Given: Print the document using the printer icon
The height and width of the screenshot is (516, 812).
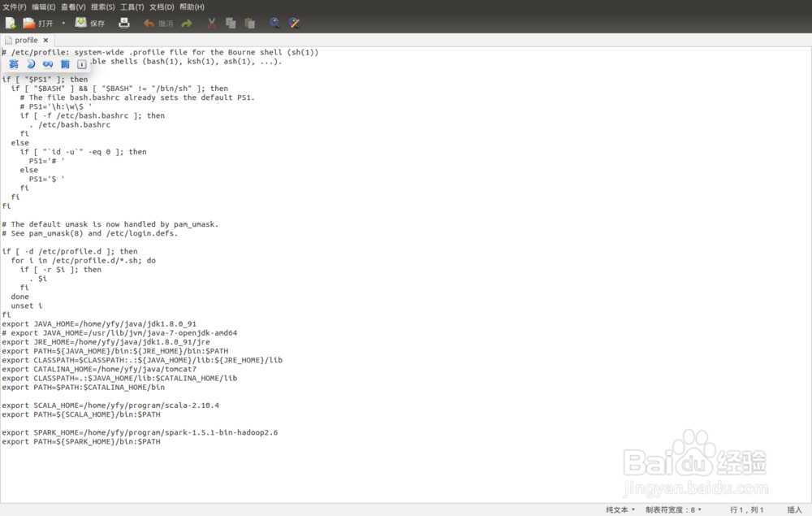Looking at the screenshot, I should pyautogui.click(x=123, y=24).
